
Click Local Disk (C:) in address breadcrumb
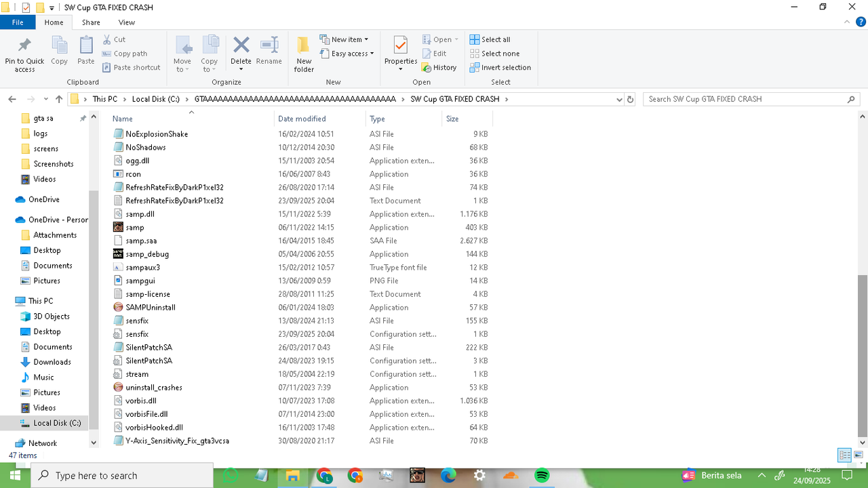pyautogui.click(x=156, y=99)
